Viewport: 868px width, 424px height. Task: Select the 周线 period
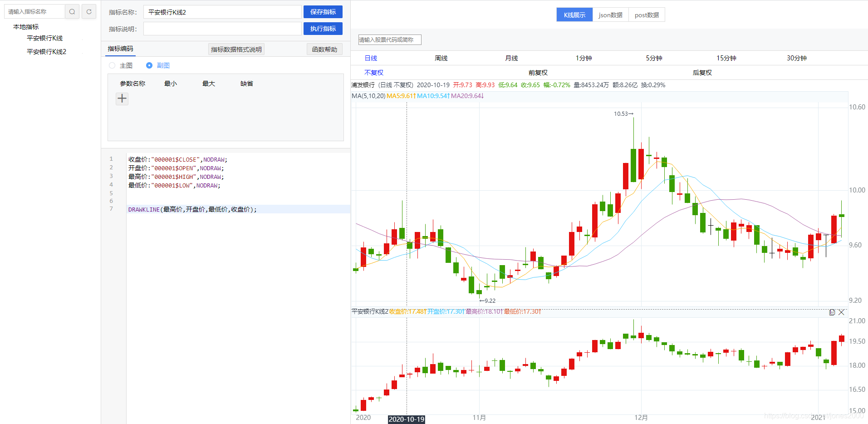click(441, 58)
